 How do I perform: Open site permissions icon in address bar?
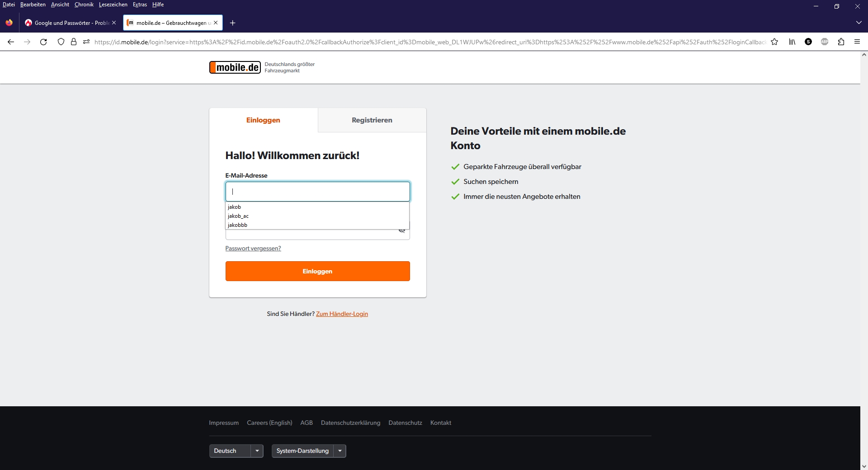[x=86, y=42]
